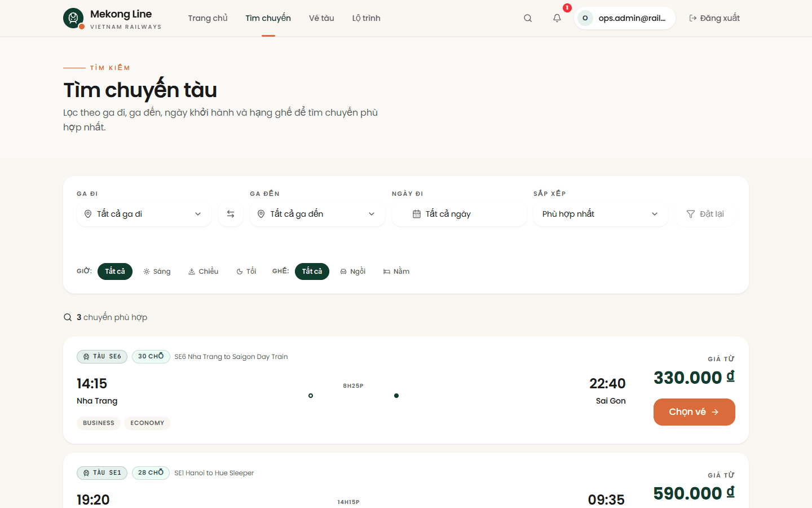The width and height of the screenshot is (812, 508).
Task: Click the 'Mekong Line' brand name
Action: click(x=121, y=14)
